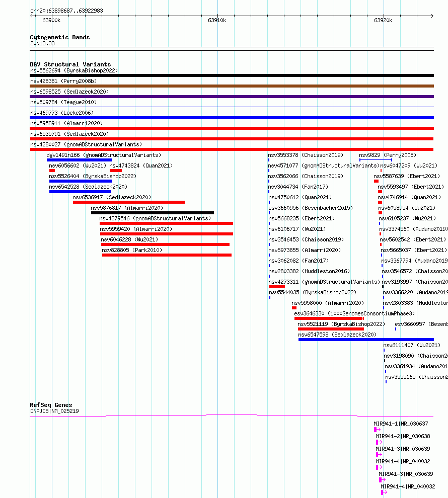Open the nsv5521119 (ByrskaBishop2022) label
Viewport: 448px width, 498px height.
pos(341,324)
